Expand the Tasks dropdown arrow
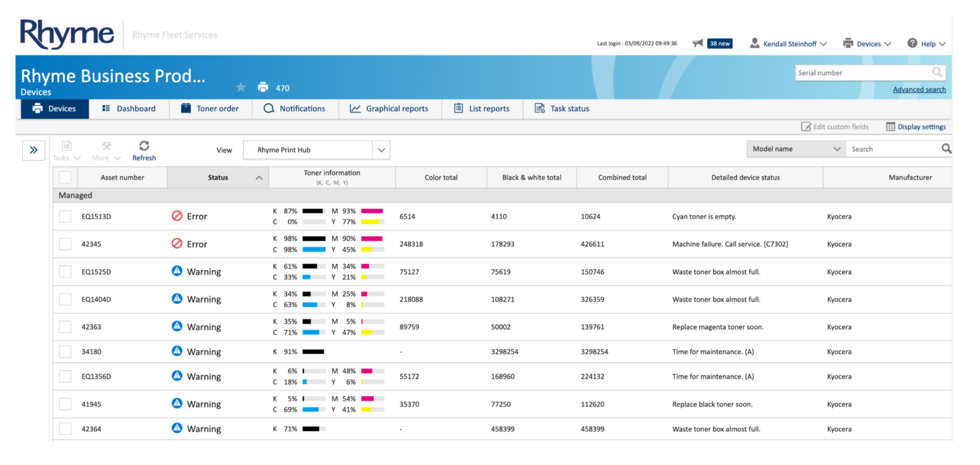The image size is (980, 465). pyautogui.click(x=77, y=158)
